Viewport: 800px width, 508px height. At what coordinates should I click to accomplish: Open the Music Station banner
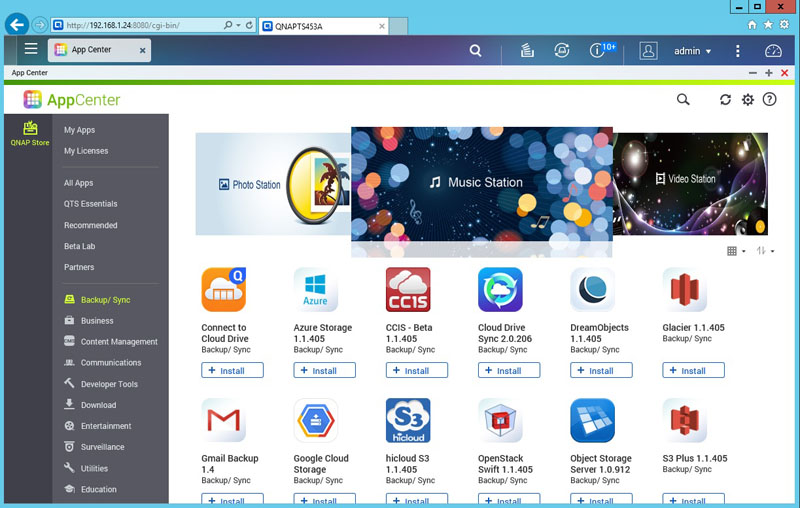[x=482, y=184]
